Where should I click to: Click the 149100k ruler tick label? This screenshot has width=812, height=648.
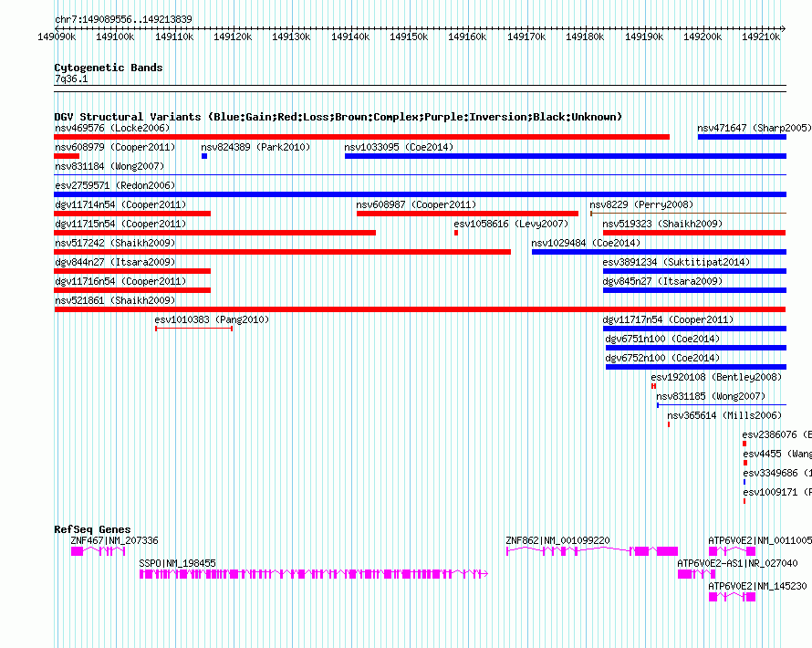115,37
